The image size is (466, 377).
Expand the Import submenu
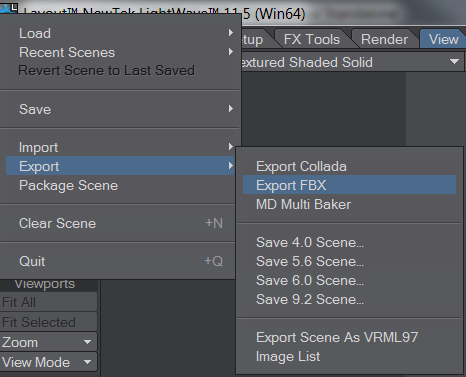coord(121,147)
